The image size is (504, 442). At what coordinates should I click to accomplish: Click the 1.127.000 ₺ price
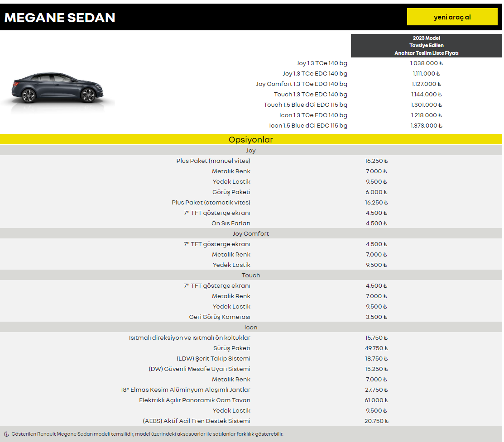pos(426,84)
